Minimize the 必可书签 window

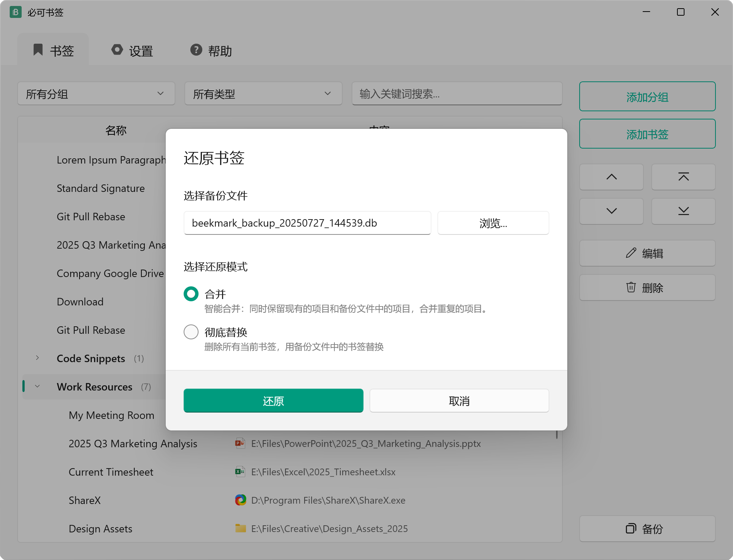[646, 12]
